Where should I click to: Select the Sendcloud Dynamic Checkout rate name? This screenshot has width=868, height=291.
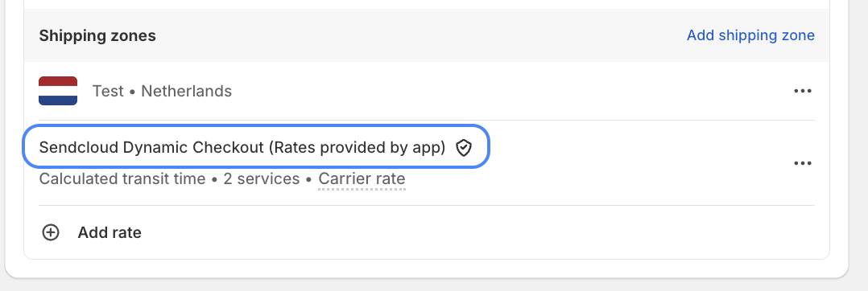(242, 147)
